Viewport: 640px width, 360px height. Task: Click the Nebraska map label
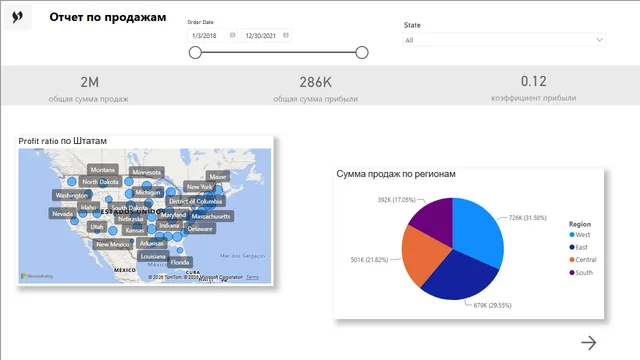(x=131, y=219)
